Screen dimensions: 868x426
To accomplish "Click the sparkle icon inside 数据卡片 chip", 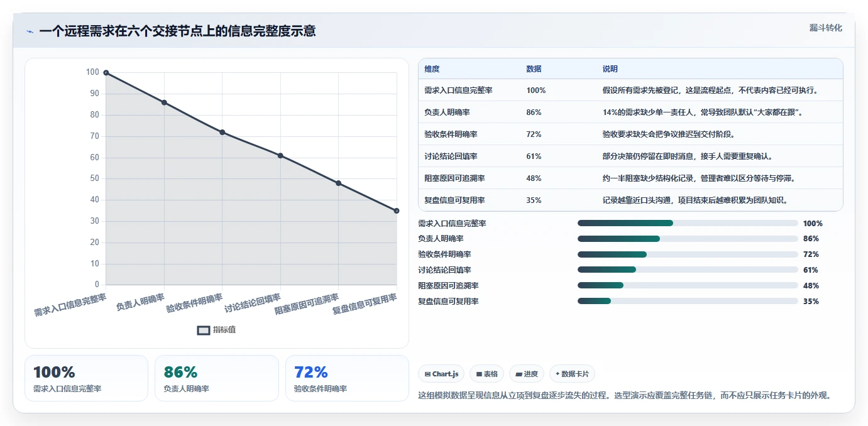I will click(558, 374).
